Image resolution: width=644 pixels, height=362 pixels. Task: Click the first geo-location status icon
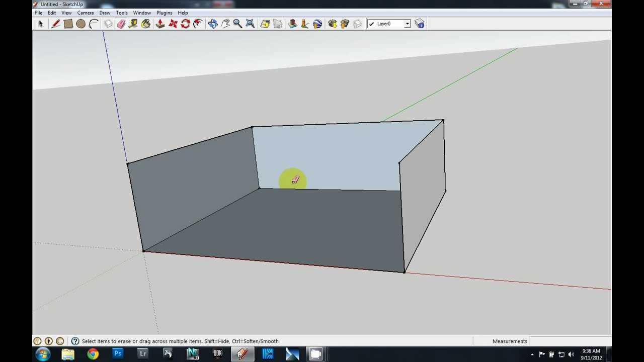pos(37,341)
